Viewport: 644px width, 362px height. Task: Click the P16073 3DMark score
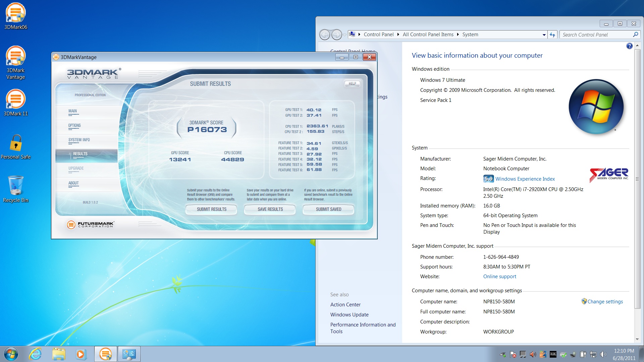[207, 130]
